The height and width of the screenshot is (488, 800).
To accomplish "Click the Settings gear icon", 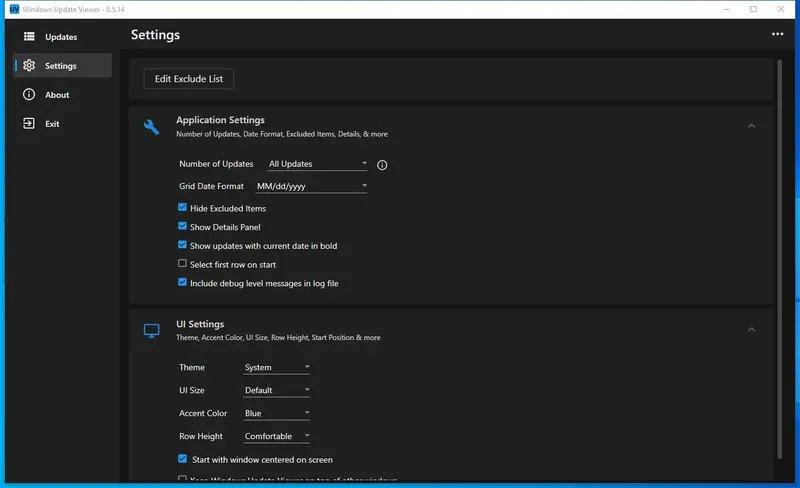I will 29,66.
